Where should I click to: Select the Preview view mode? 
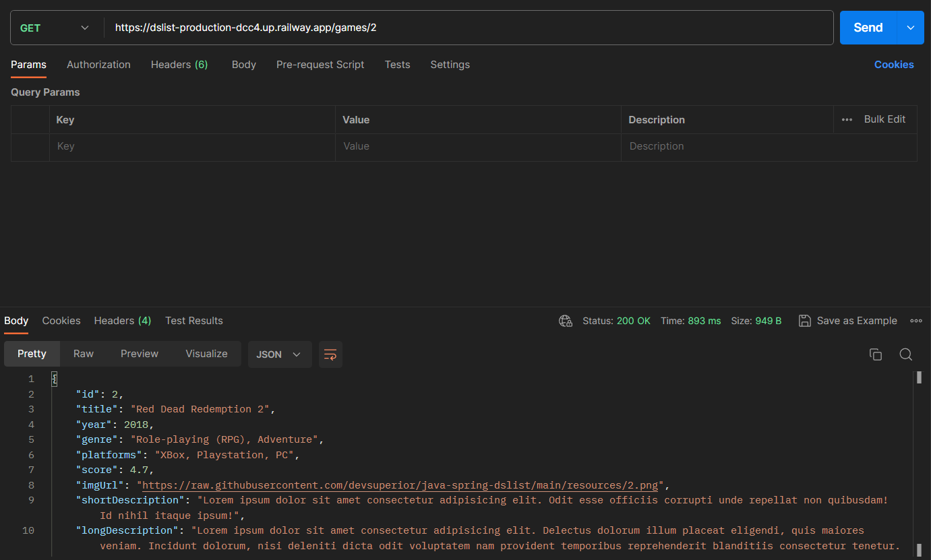[140, 354]
